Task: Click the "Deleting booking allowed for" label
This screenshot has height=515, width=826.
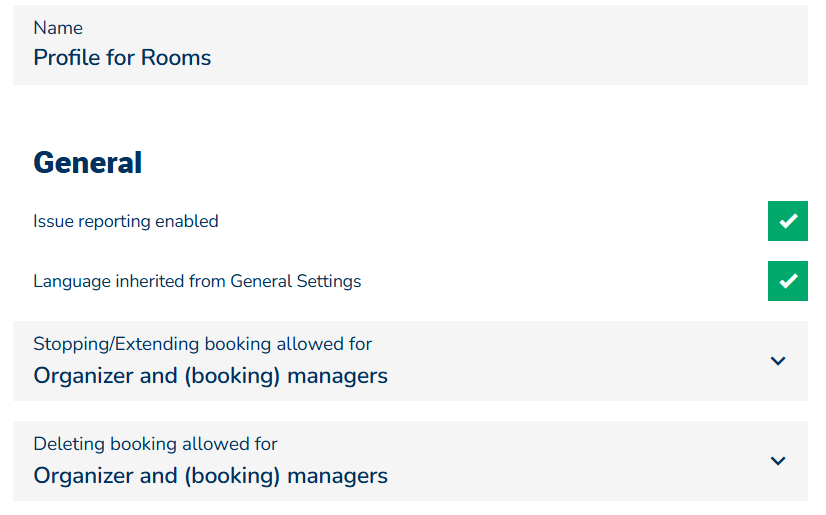Action: (x=155, y=444)
